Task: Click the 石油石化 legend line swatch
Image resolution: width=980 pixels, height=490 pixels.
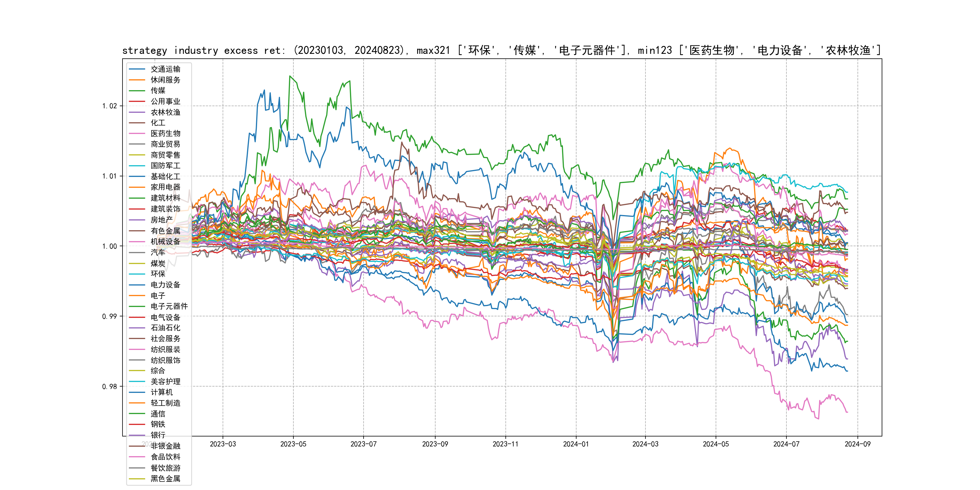Action: point(137,328)
